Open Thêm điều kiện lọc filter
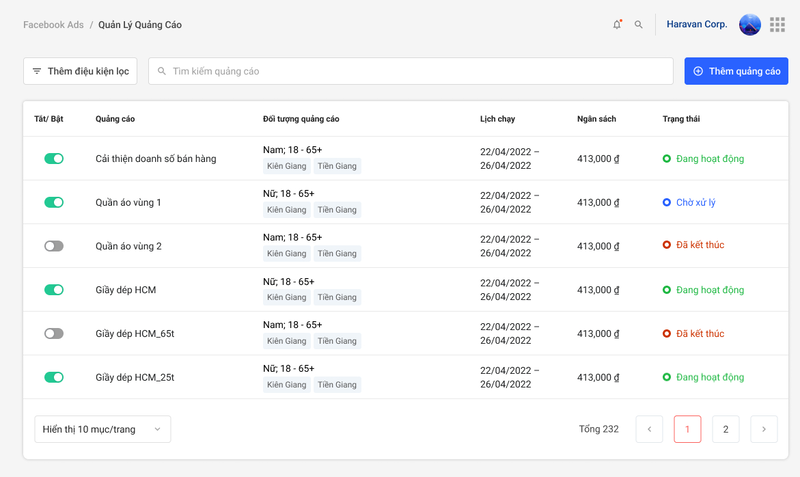The width and height of the screenshot is (800, 477). [80, 71]
